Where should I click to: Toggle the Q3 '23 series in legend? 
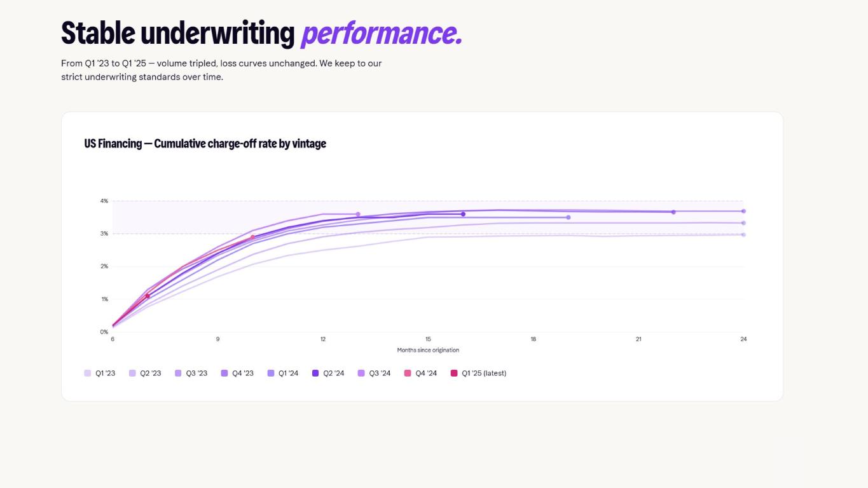191,373
